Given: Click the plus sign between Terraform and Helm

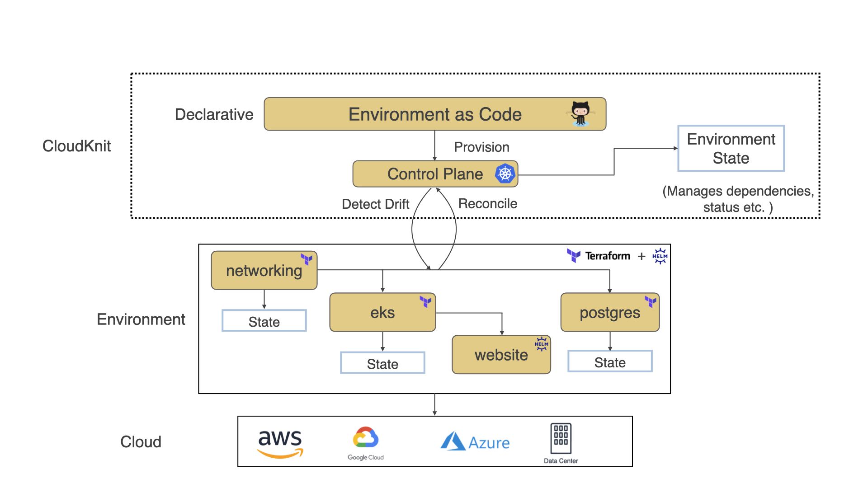Looking at the screenshot, I should tap(642, 256).
